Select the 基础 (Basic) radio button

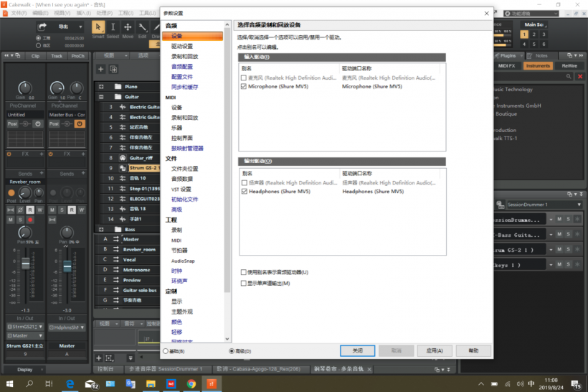pyautogui.click(x=166, y=351)
